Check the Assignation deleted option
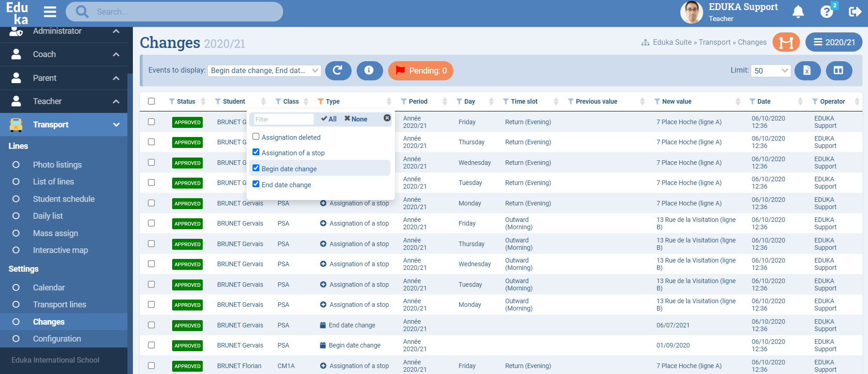The height and width of the screenshot is (374, 868). click(256, 137)
